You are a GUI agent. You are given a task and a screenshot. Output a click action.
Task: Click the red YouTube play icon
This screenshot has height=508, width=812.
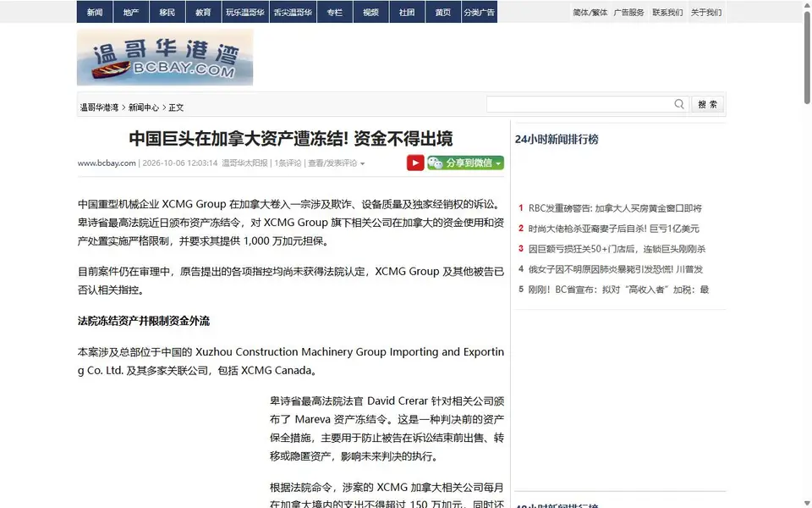[415, 163]
